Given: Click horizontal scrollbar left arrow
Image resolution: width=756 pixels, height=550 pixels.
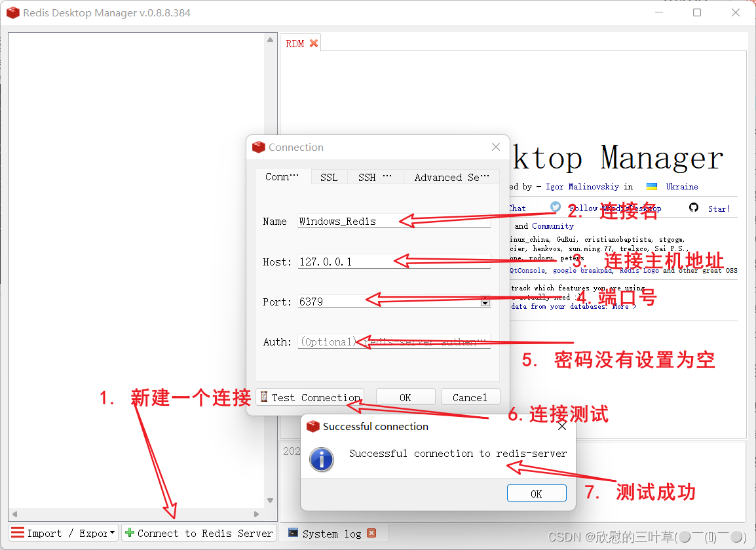Looking at the screenshot, I should pyautogui.click(x=14, y=514).
